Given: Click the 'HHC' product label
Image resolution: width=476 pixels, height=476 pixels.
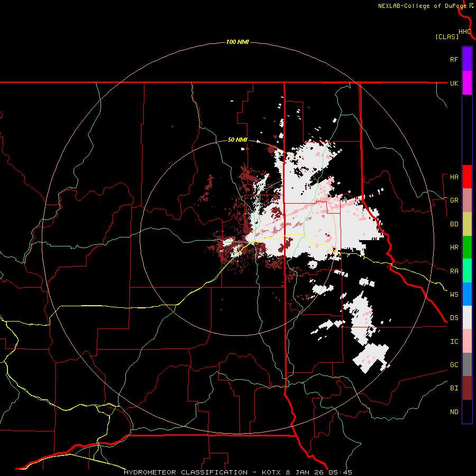Looking at the screenshot, I should (464, 32).
